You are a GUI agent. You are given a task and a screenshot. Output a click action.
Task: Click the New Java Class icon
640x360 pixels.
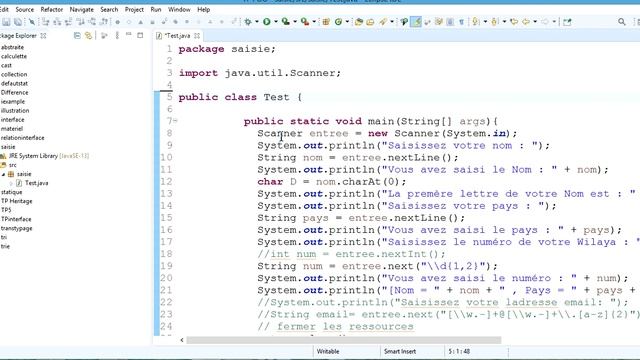[338, 22]
